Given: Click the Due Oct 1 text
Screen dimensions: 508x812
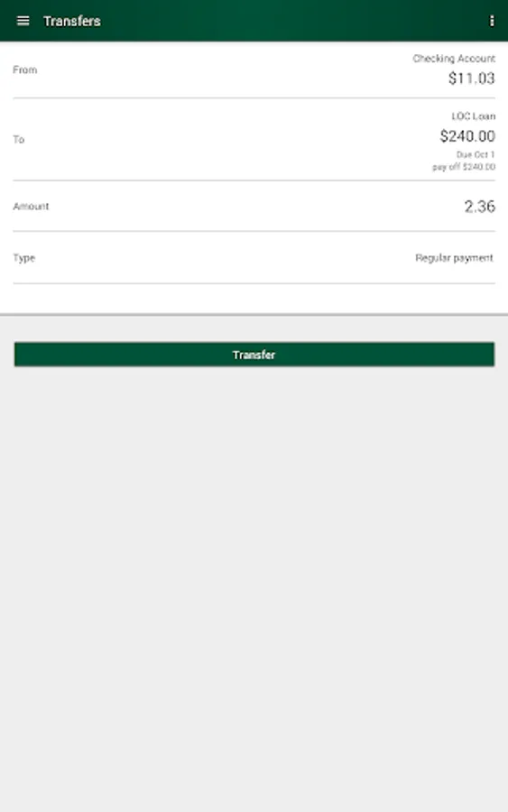Looking at the screenshot, I should click(x=476, y=154).
